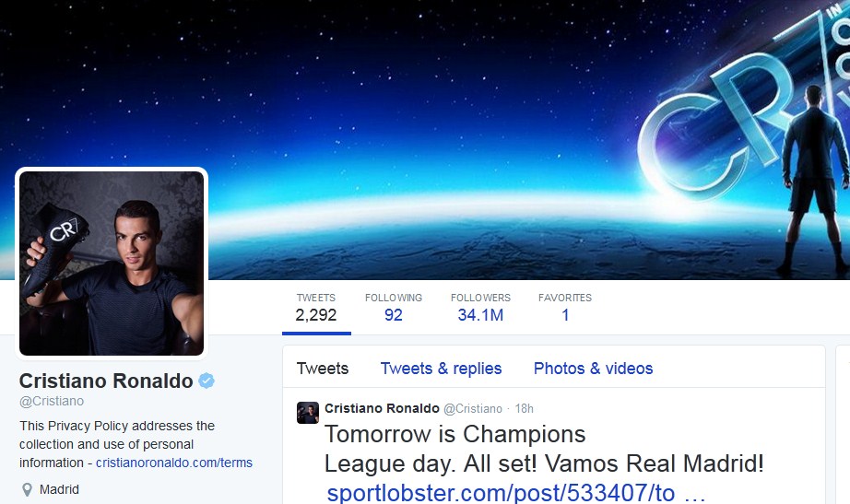Switch to Tweets & replies tab

[442, 369]
